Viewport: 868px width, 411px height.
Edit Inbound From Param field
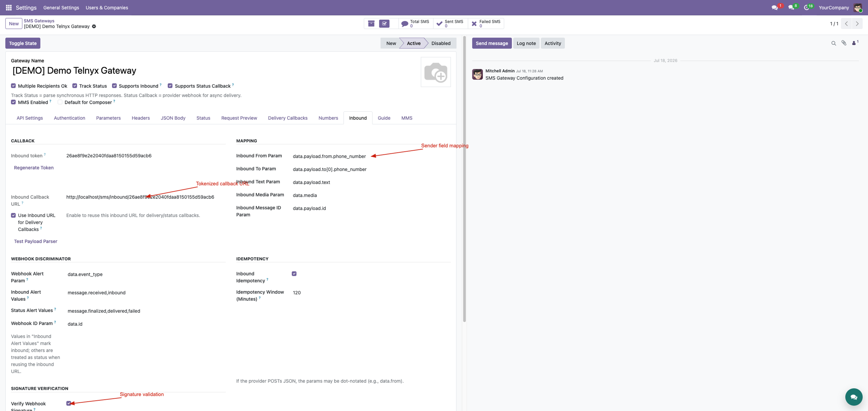coord(371,157)
